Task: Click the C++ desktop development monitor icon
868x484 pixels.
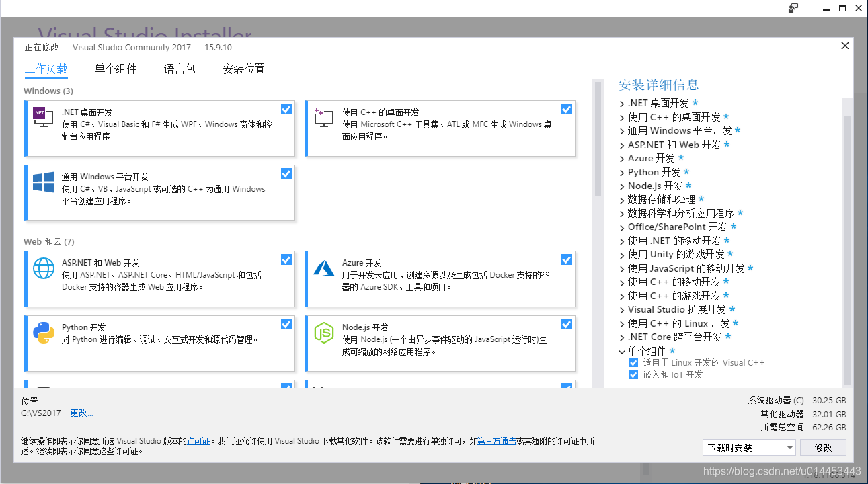Action: tap(323, 117)
